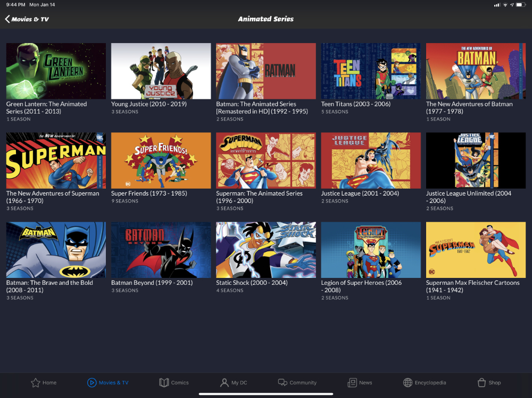Open Super Friends poster thumbnail
Viewport: 532px width, 398px height.
click(161, 160)
